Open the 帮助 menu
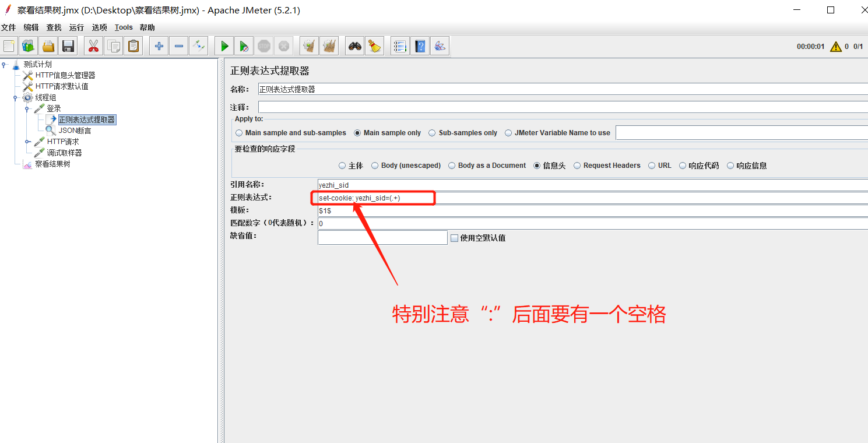The image size is (868, 443). point(147,27)
